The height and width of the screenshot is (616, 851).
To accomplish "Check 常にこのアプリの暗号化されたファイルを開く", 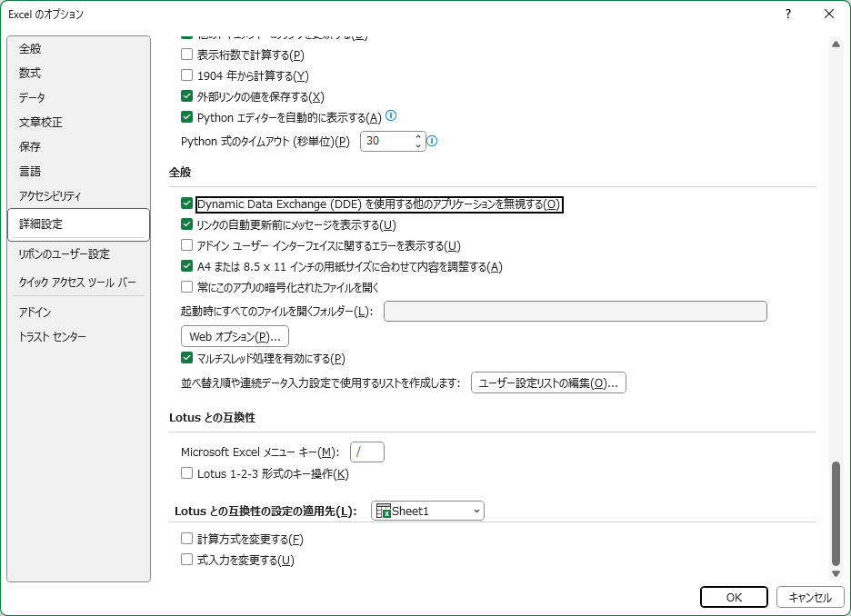I will click(x=186, y=286).
